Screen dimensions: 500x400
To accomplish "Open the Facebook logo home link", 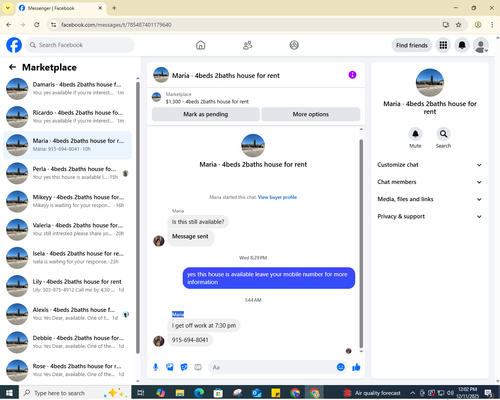I will pos(14,45).
